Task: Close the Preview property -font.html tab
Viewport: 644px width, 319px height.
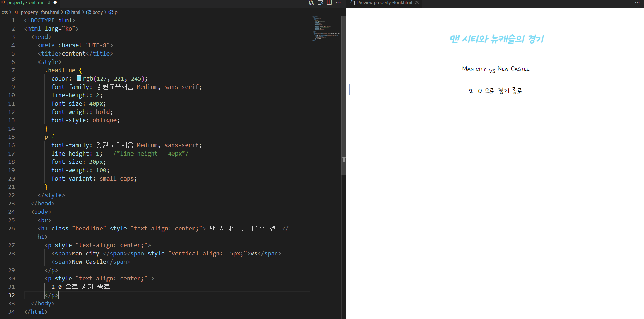Action: pyautogui.click(x=417, y=2)
